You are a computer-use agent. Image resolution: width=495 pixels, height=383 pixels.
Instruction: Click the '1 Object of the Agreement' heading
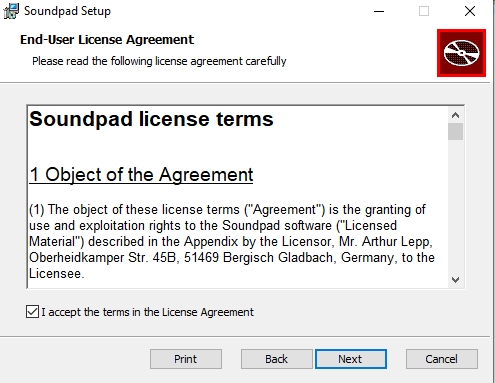pos(141,175)
